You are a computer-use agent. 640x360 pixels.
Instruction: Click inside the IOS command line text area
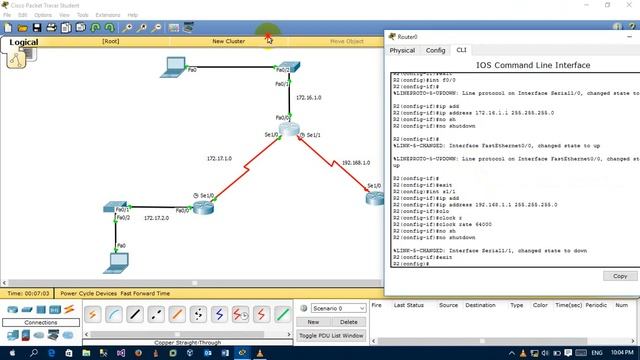(x=515, y=170)
